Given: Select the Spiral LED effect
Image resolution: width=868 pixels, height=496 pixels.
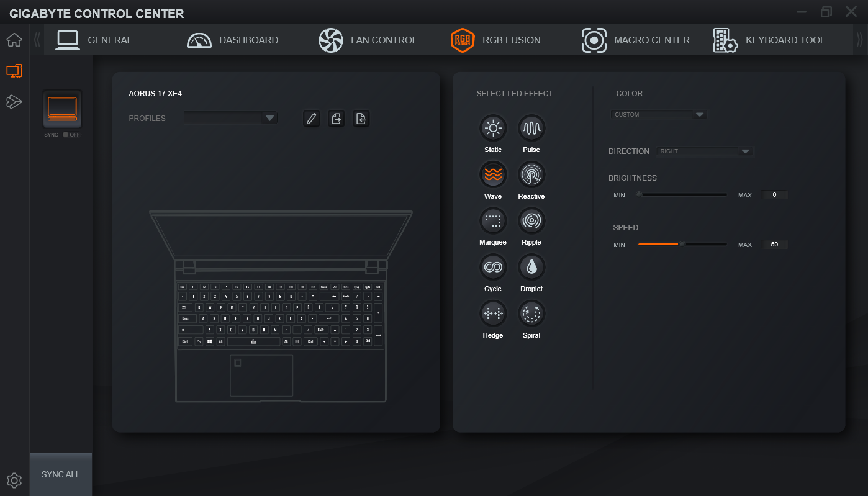Looking at the screenshot, I should coord(531,314).
